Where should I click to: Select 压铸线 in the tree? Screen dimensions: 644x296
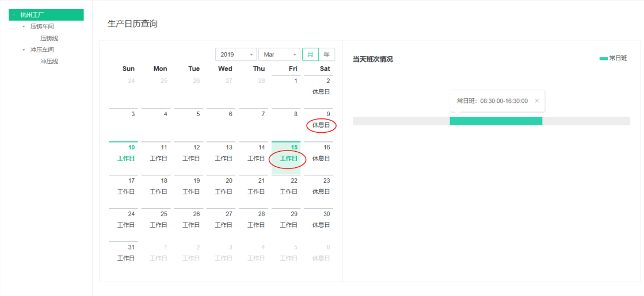[x=49, y=38]
